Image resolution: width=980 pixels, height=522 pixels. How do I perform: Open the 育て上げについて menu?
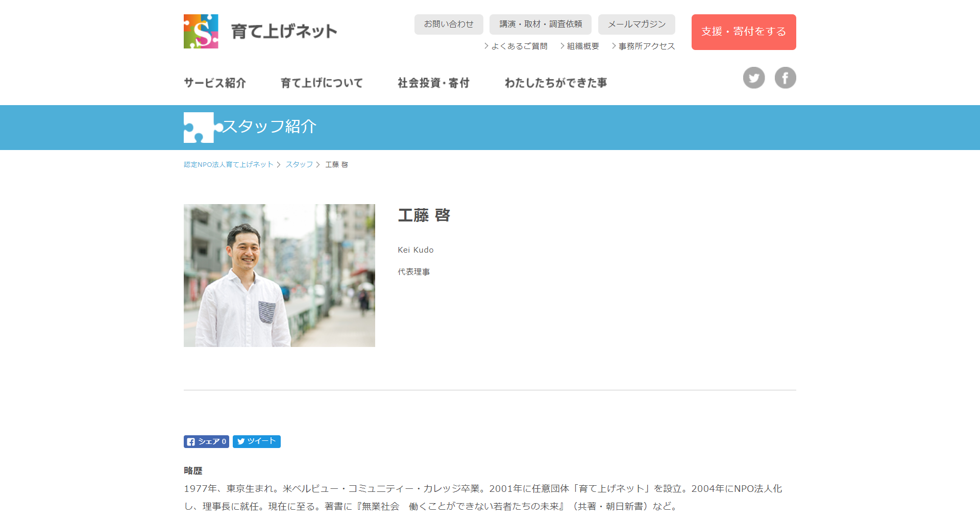[x=322, y=83]
